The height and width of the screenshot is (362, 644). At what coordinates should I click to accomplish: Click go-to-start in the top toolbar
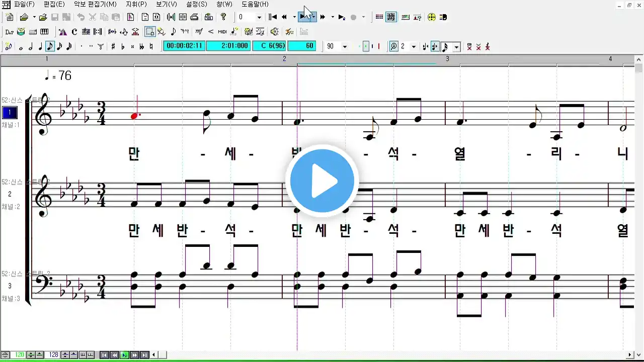[273, 17]
